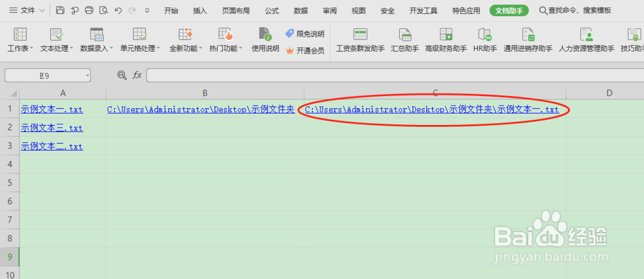Select row 1 header
644x279 pixels.
pos(10,110)
